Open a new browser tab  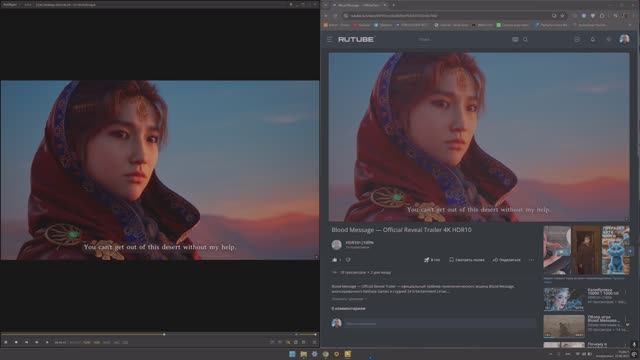tap(393, 5)
